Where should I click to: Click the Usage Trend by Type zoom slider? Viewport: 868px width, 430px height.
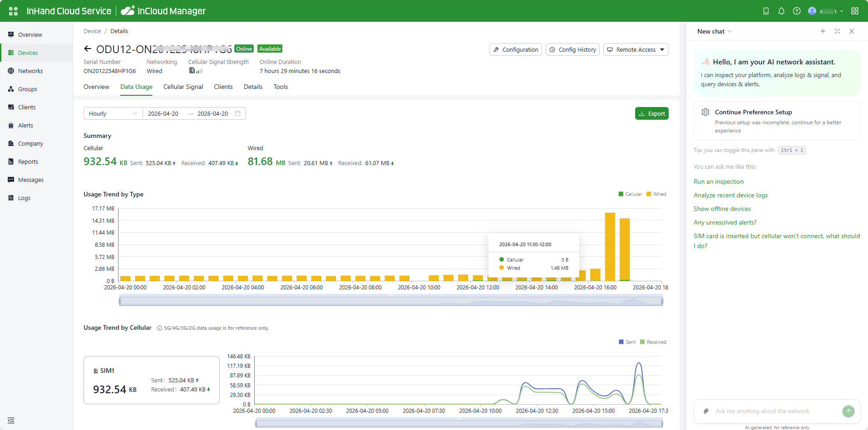tap(390, 301)
